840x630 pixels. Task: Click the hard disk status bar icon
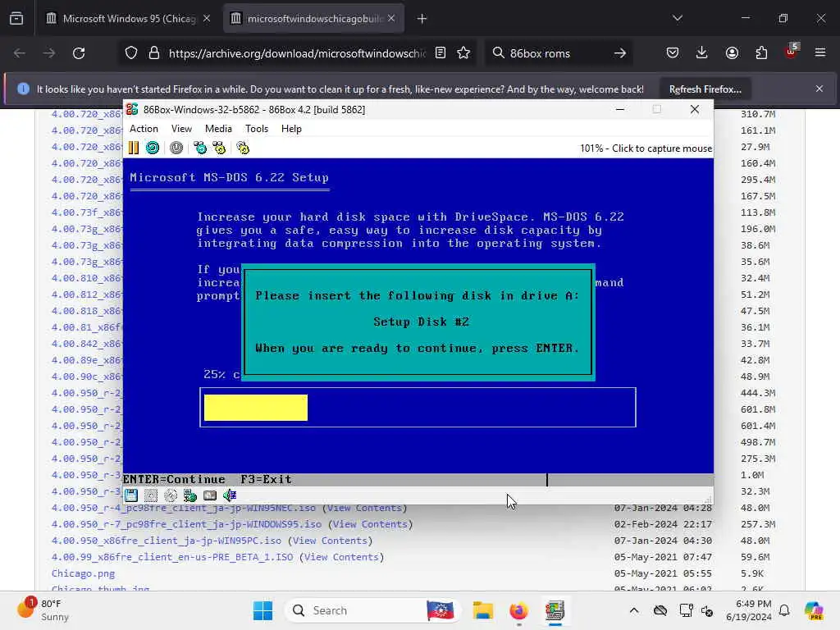(210, 495)
